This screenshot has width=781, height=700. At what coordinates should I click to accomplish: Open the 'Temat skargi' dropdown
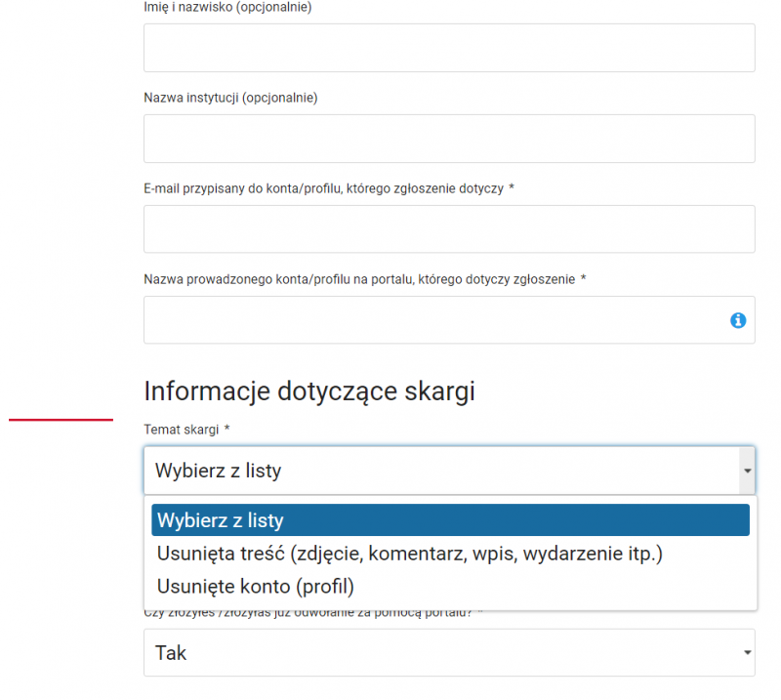449,470
